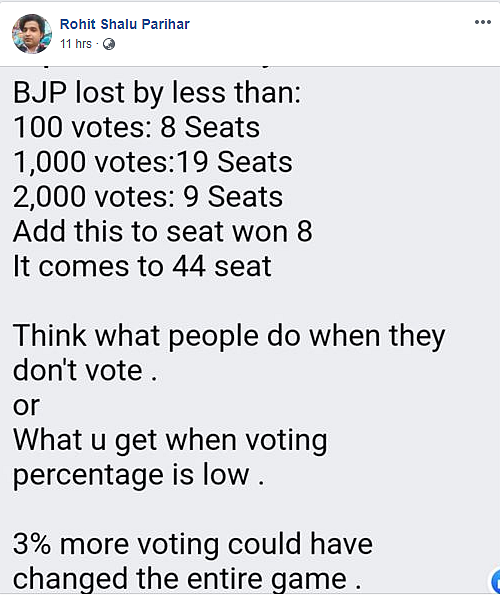Click the line 'BJP lost by less than:'
The height and width of the screenshot is (595, 500).
[x=157, y=93]
